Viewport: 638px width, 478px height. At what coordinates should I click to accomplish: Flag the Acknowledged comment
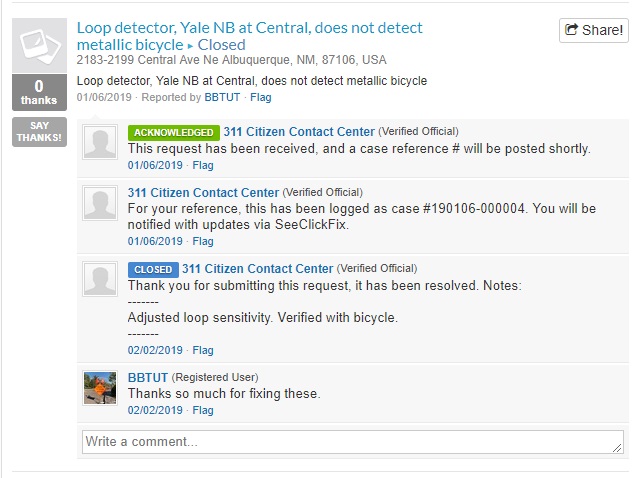(x=203, y=165)
